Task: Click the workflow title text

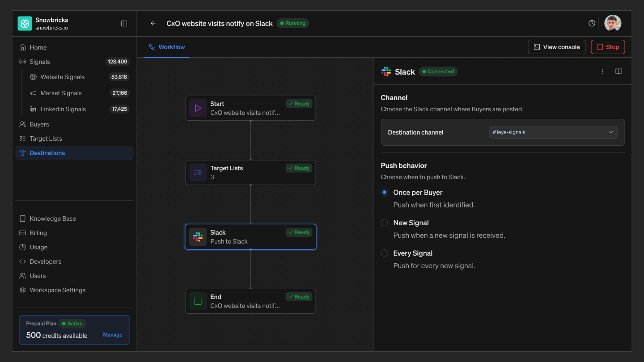Action: click(x=220, y=23)
